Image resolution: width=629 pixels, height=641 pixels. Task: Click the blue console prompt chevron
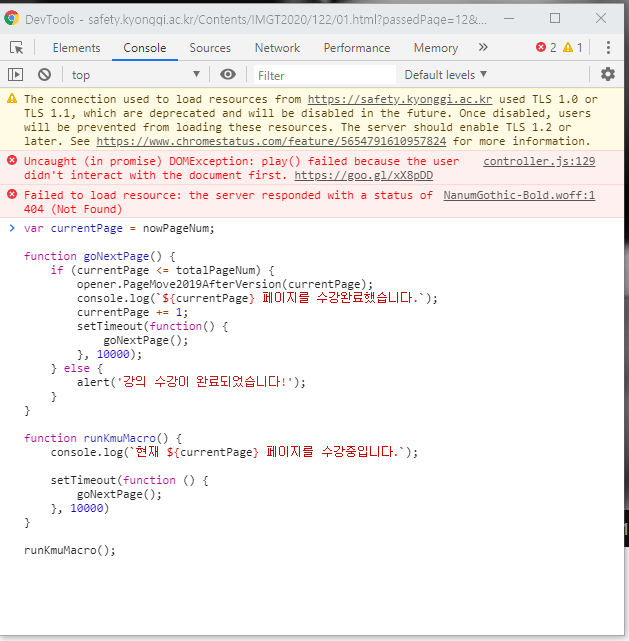pos(12,228)
